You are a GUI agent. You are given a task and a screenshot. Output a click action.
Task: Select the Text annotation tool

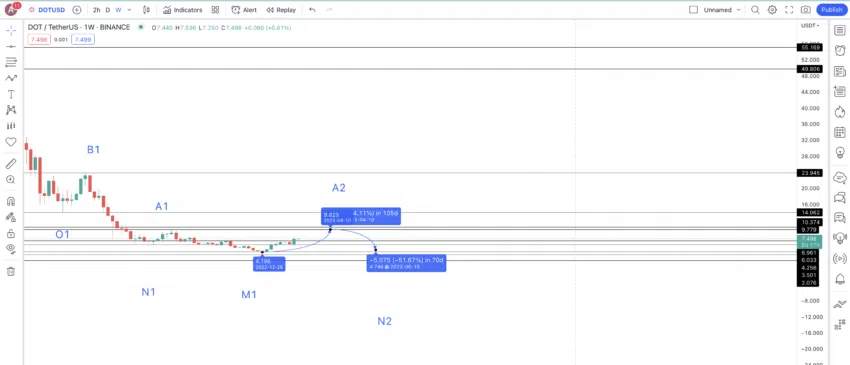11,94
